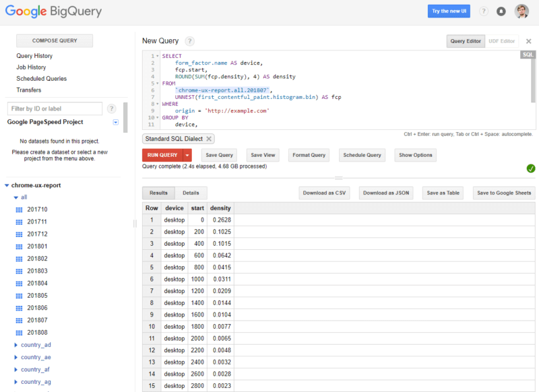Click table icon for 201801
Viewport: 539px width, 392px height.
[20, 247]
